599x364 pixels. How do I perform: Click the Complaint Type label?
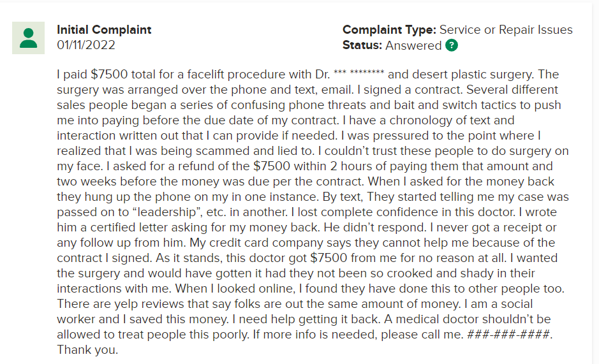tap(389, 29)
